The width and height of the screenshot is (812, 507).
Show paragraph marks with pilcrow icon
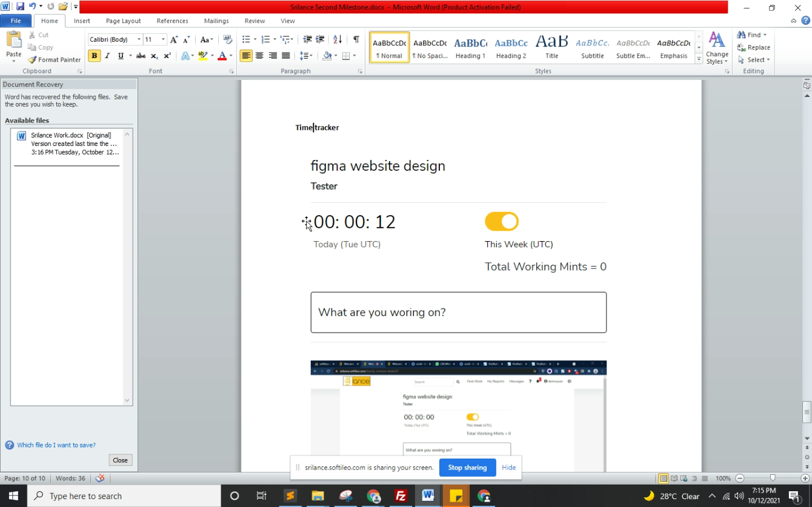pyautogui.click(x=356, y=39)
